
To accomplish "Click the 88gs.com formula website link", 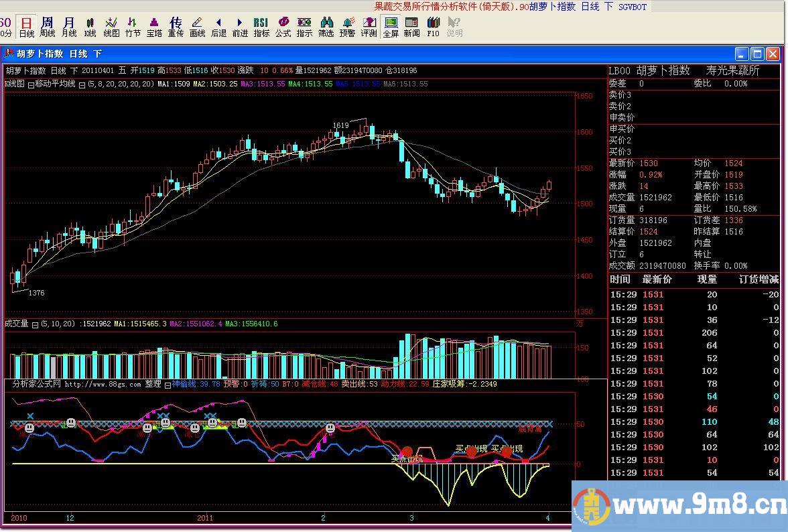I will 103,385.
